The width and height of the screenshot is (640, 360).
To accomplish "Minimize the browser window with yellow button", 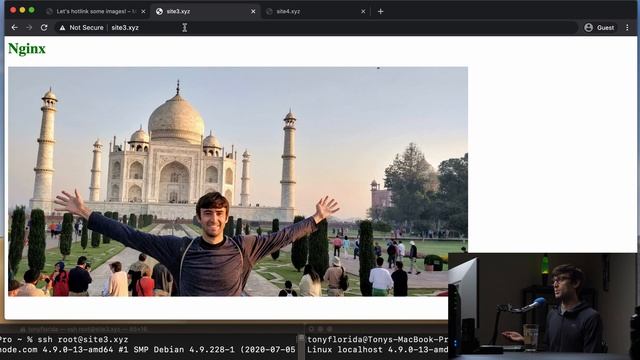I will pos(22,10).
